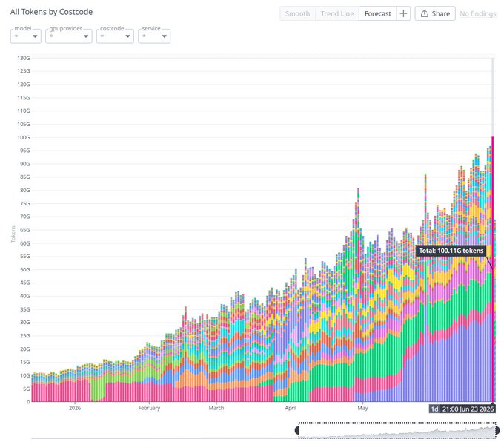Click the costcode dropdown arrow

[127, 36]
